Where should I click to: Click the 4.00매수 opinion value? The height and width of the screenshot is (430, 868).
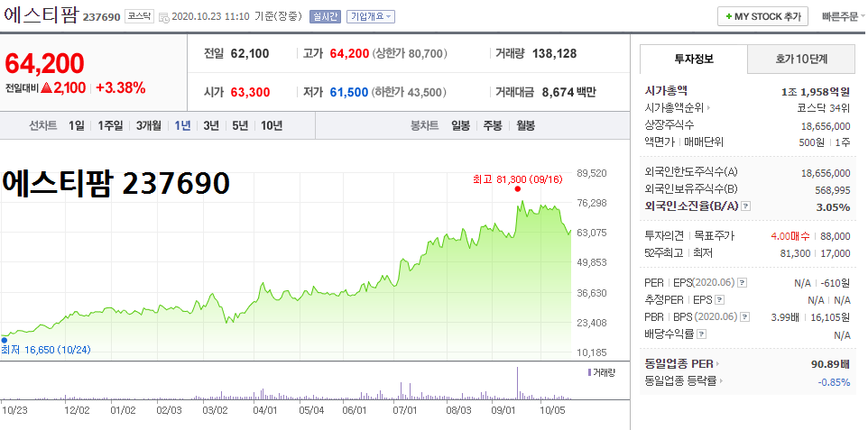click(790, 236)
